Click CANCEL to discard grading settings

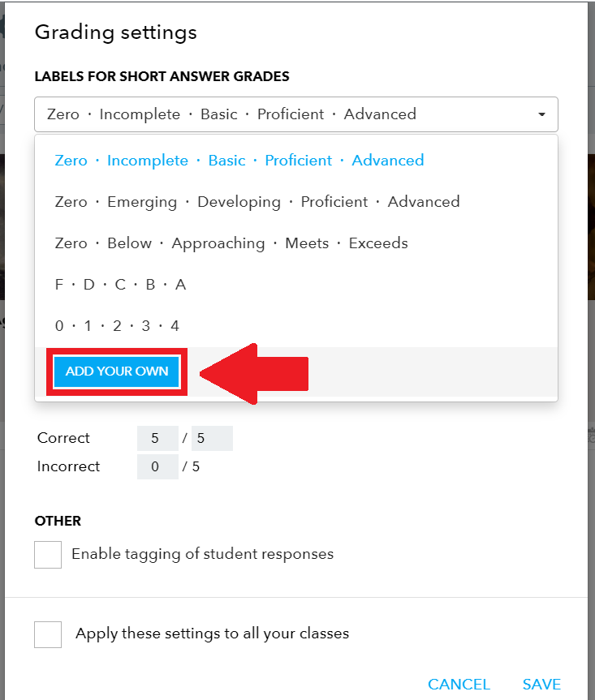click(459, 685)
